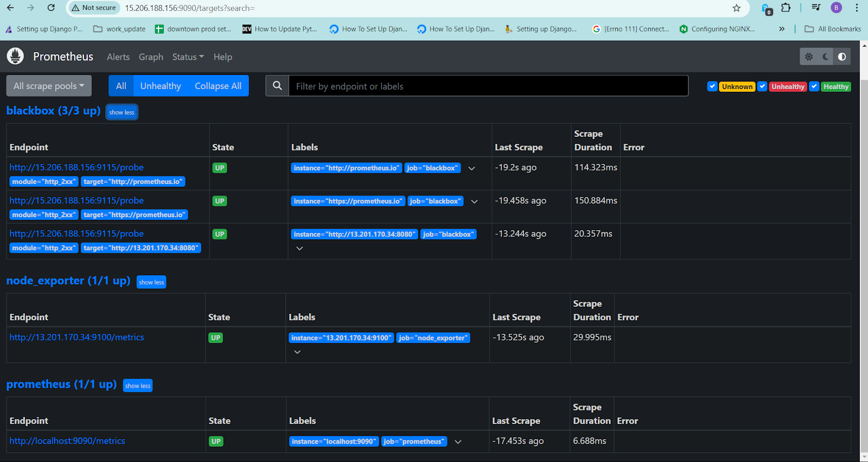Click the Collapse All button
The height and width of the screenshot is (462, 868).
point(218,86)
